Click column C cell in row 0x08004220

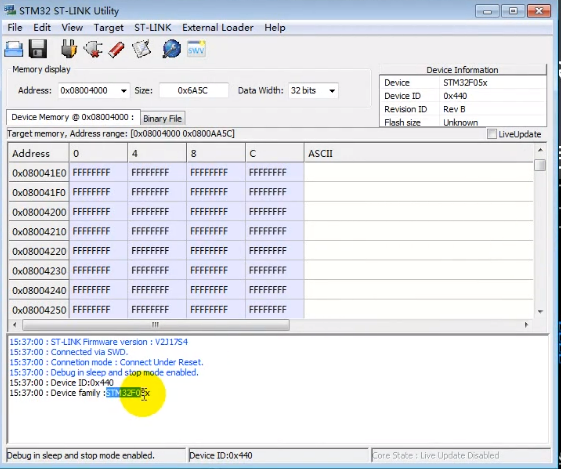pyautogui.click(x=275, y=251)
